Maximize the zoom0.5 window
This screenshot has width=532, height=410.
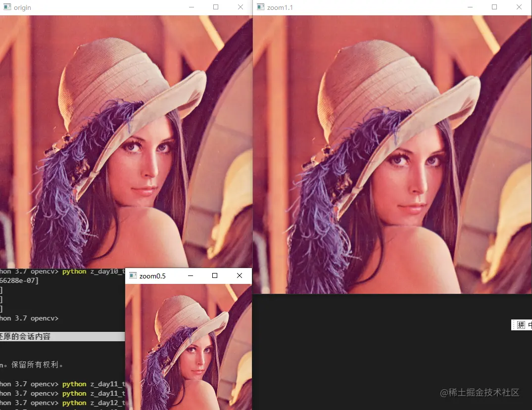(215, 275)
